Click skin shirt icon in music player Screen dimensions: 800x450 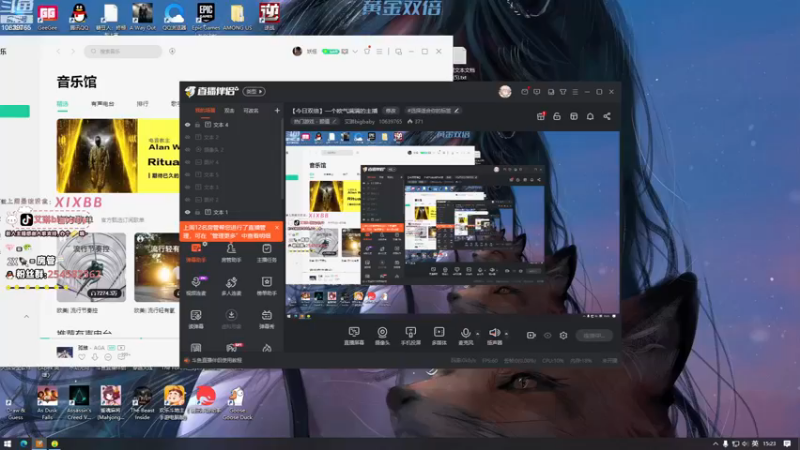pos(367,51)
